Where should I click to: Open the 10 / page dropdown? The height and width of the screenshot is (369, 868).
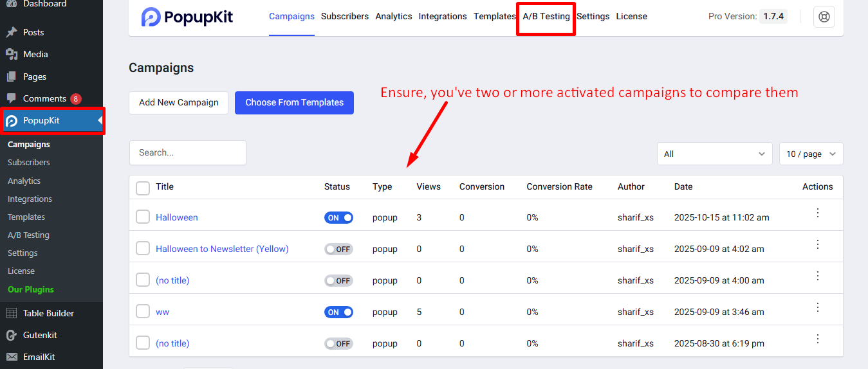pyautogui.click(x=811, y=154)
